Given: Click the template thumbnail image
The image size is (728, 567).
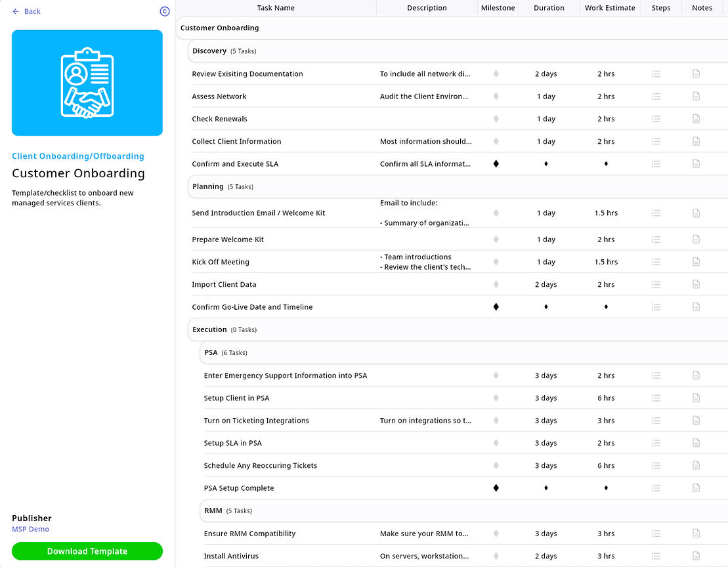Looking at the screenshot, I should [87, 83].
